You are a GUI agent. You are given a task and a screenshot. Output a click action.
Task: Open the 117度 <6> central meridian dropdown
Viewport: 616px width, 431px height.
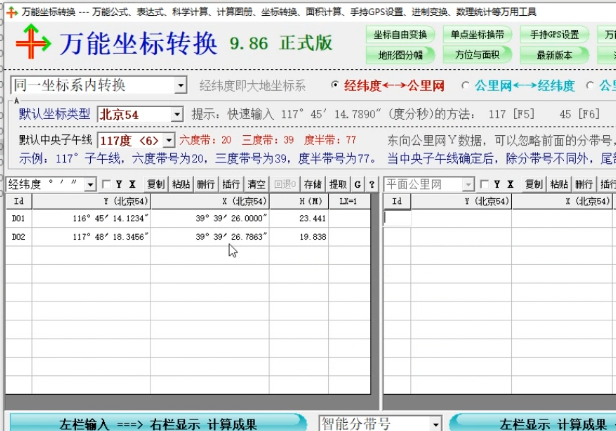169,140
